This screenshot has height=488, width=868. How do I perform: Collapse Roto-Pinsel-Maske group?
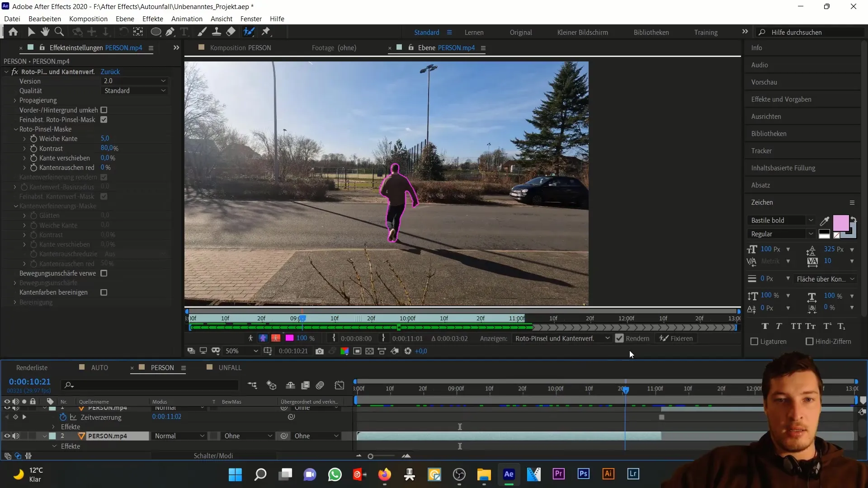16,129
